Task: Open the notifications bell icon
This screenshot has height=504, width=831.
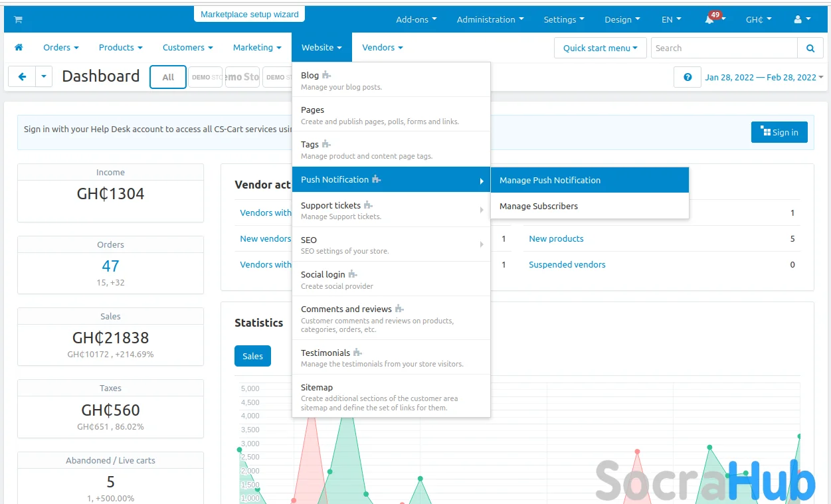Action: pyautogui.click(x=710, y=20)
